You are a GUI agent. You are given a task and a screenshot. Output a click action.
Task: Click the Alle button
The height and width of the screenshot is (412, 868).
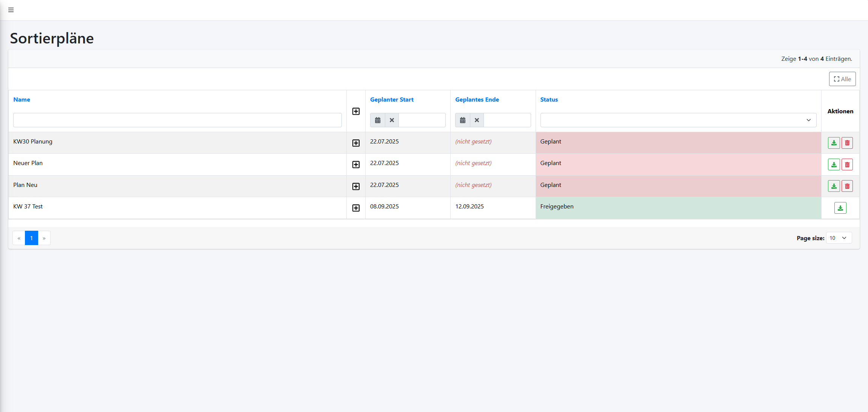click(x=842, y=79)
